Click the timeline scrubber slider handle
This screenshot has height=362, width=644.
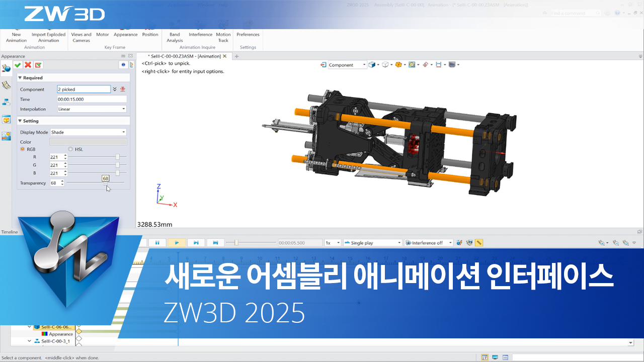point(236,242)
